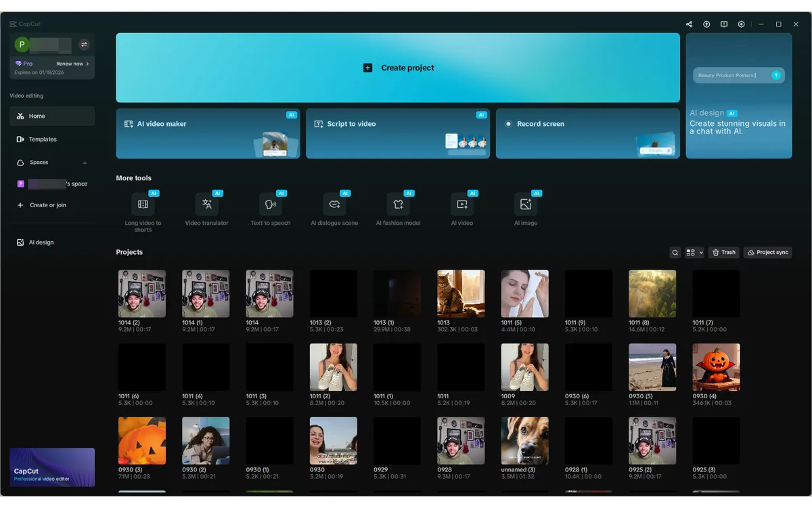Start Record screen

(x=588, y=133)
